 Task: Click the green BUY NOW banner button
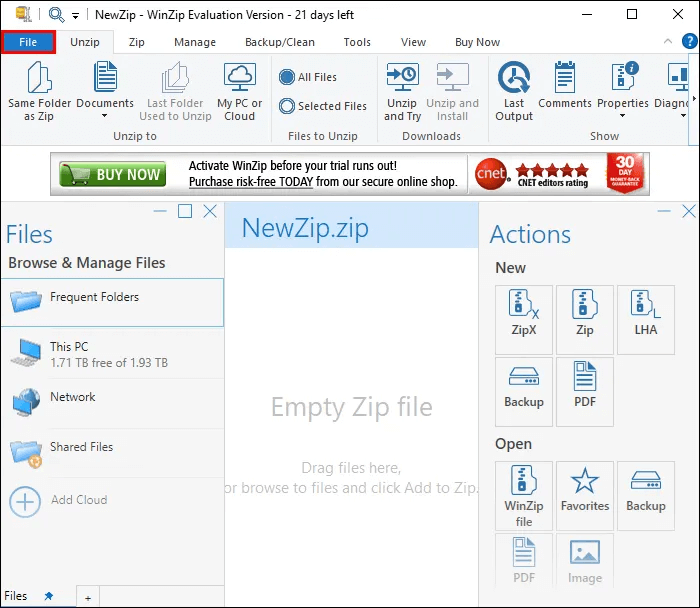click(112, 174)
